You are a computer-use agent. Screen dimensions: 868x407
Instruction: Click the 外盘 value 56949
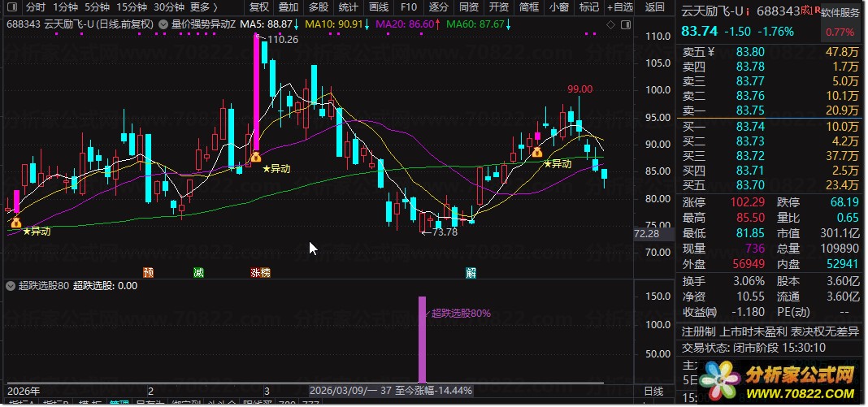[749, 264]
